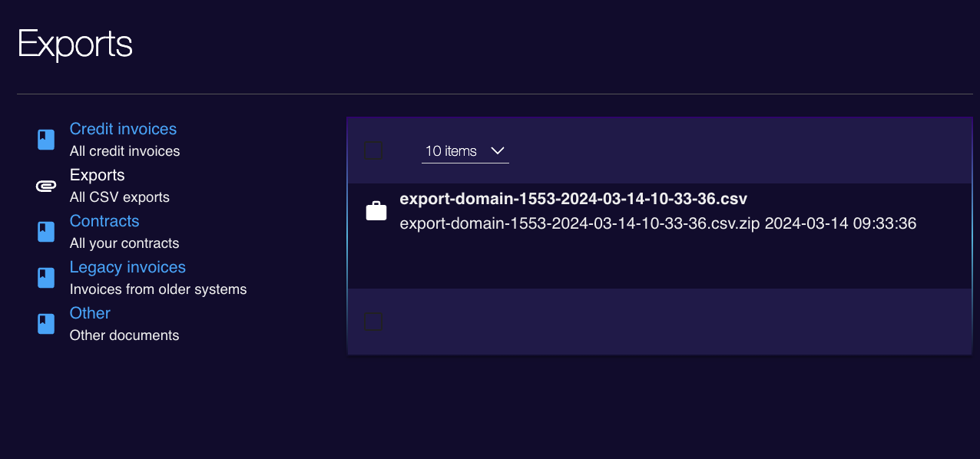The height and width of the screenshot is (459, 980).
Task: Navigate to the Other documents link
Action: click(x=90, y=313)
